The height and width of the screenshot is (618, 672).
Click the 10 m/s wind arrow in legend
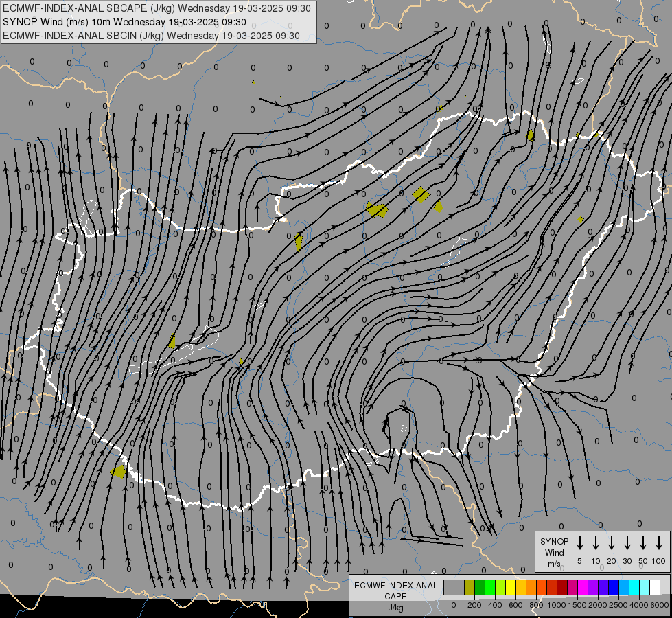tap(596, 543)
